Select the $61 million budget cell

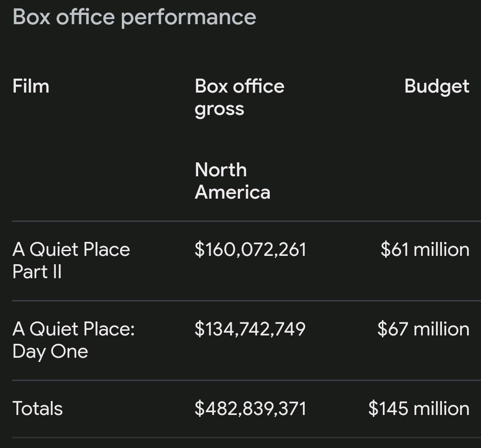coord(425,249)
